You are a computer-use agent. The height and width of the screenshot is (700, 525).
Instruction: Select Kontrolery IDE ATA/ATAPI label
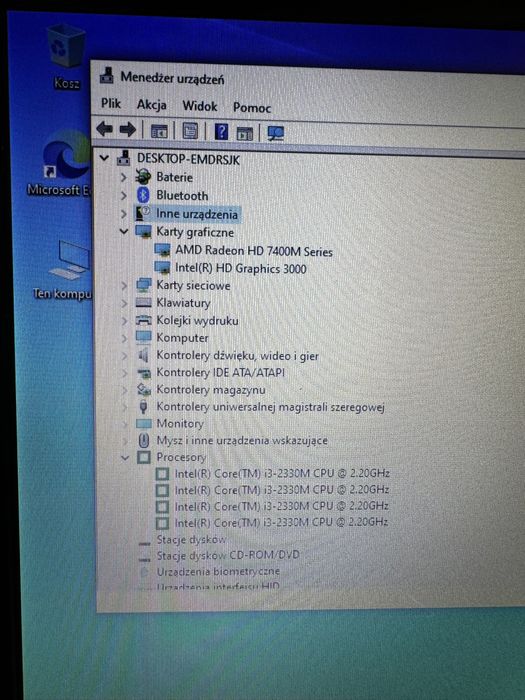click(220, 373)
